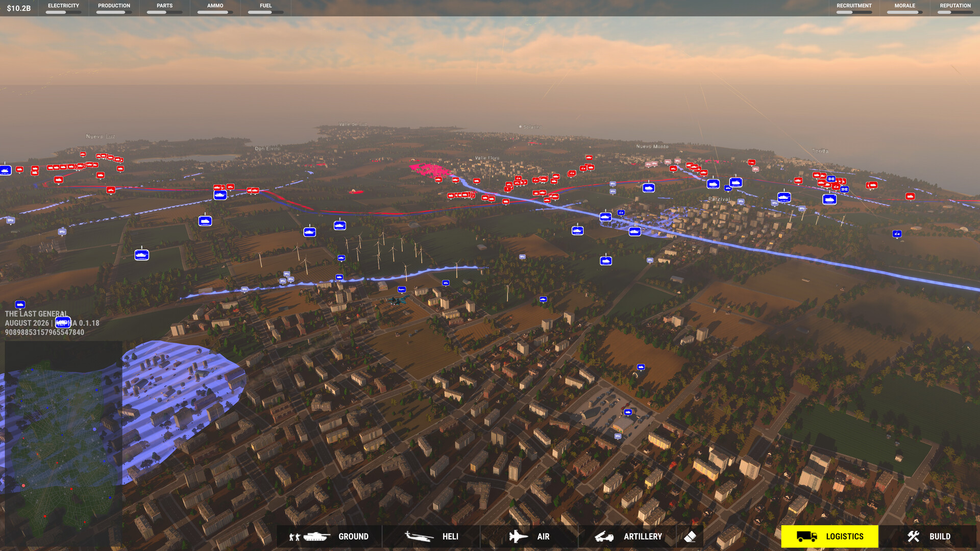Image resolution: width=980 pixels, height=551 pixels.
Task: Click the Fuel resource indicator
Action: click(x=265, y=8)
